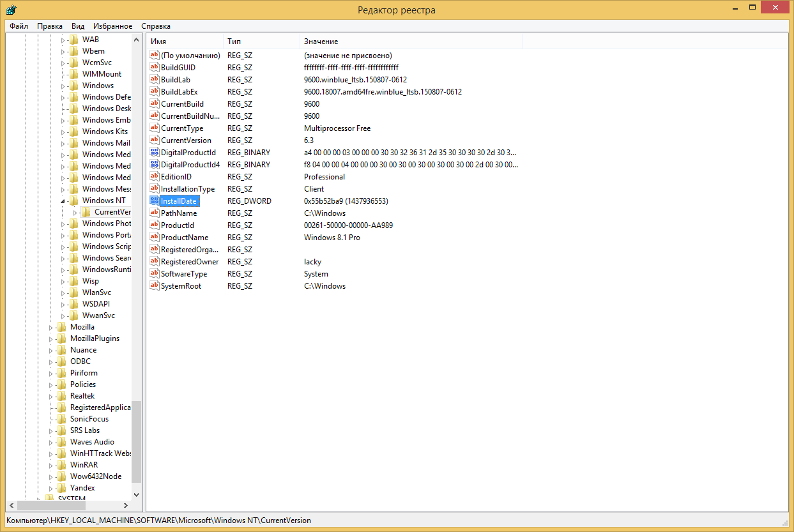Expand the Wow6432Node key node
The image size is (794, 532).
click(51, 476)
